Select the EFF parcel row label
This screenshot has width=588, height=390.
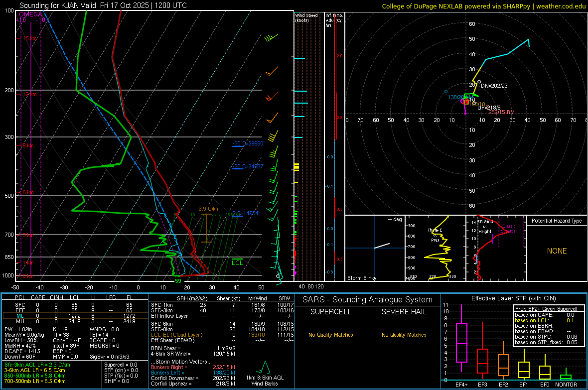click(20, 310)
